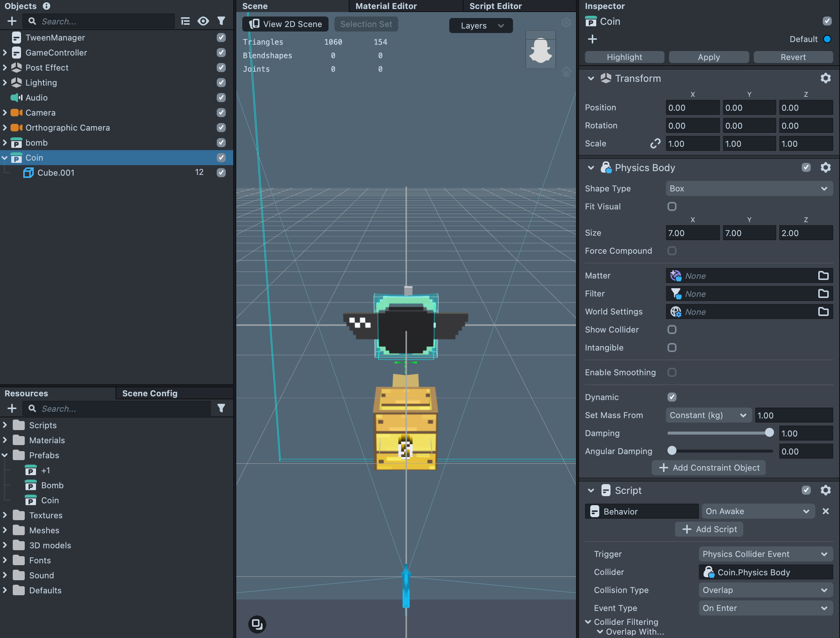This screenshot has width=840, height=638.
Task: Click the Resources panel filter funnel icon
Action: (x=221, y=408)
